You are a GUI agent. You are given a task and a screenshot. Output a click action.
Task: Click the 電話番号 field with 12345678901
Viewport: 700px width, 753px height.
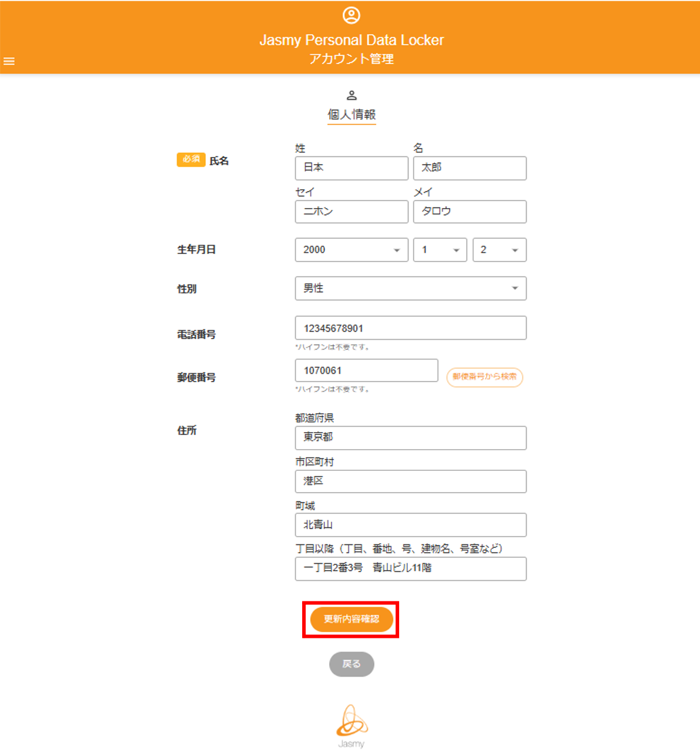[411, 328]
